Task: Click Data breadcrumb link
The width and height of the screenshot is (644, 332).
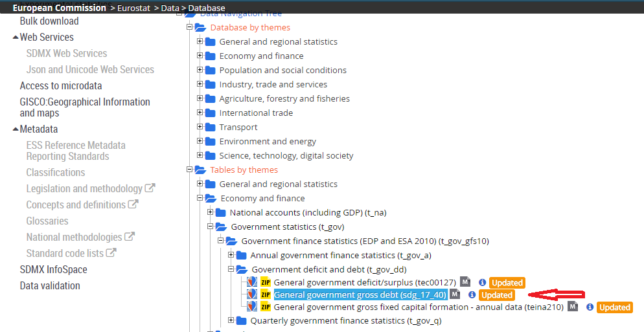Action: tap(170, 8)
